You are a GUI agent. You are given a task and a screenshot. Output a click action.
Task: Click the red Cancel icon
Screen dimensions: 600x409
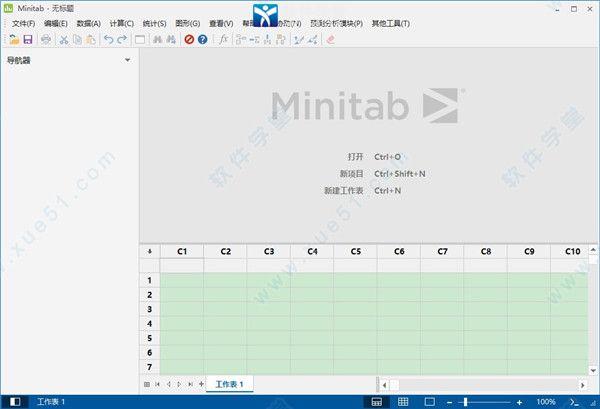pos(189,39)
